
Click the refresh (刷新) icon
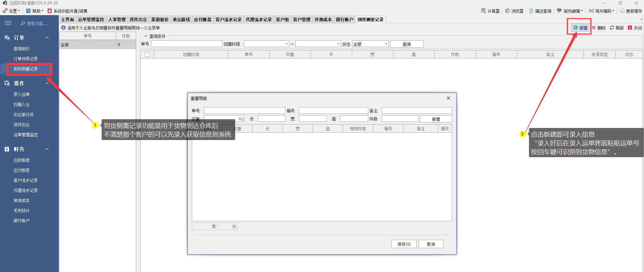click(612, 28)
